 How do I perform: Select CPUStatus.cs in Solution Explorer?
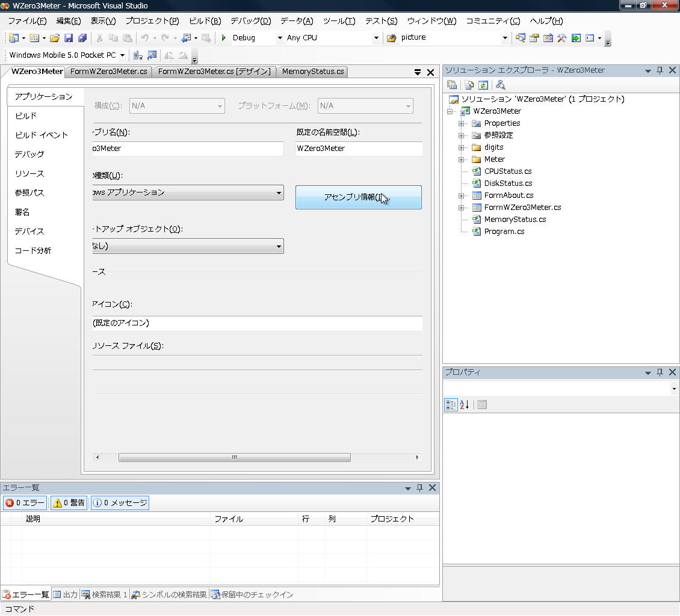point(508,171)
